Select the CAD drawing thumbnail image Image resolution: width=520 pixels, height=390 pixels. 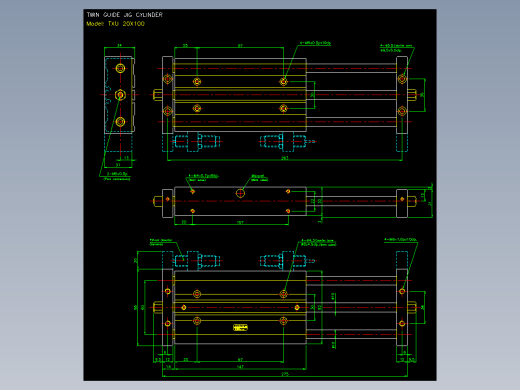tap(260, 195)
